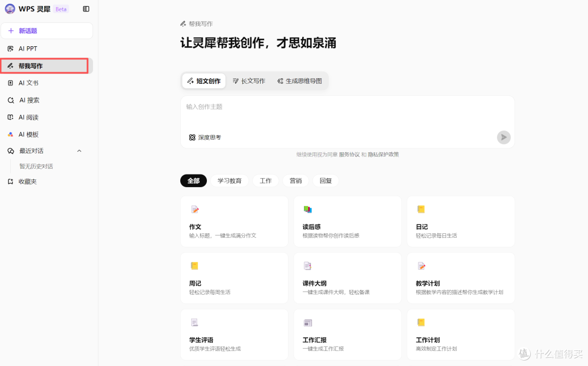Click the colorful AI 模板 icon
588x366 pixels.
point(10,134)
